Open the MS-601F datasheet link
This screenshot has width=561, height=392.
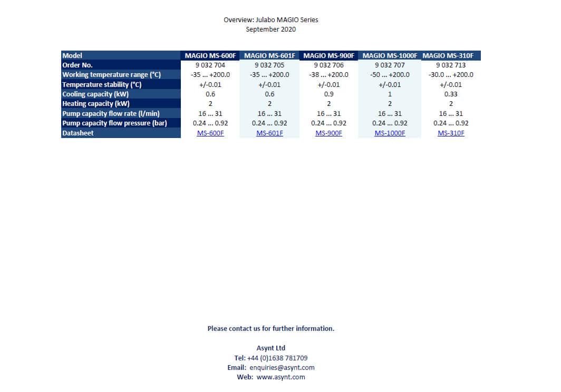point(269,133)
